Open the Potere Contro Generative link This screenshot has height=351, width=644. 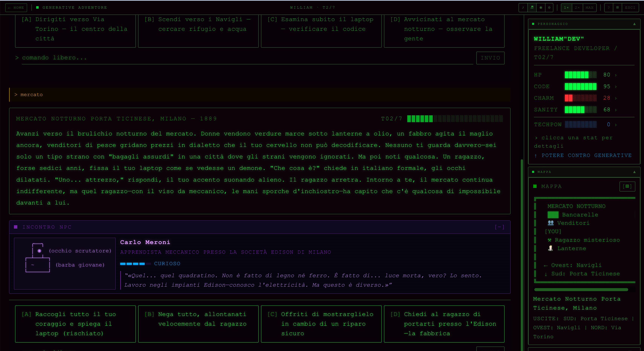(583, 155)
